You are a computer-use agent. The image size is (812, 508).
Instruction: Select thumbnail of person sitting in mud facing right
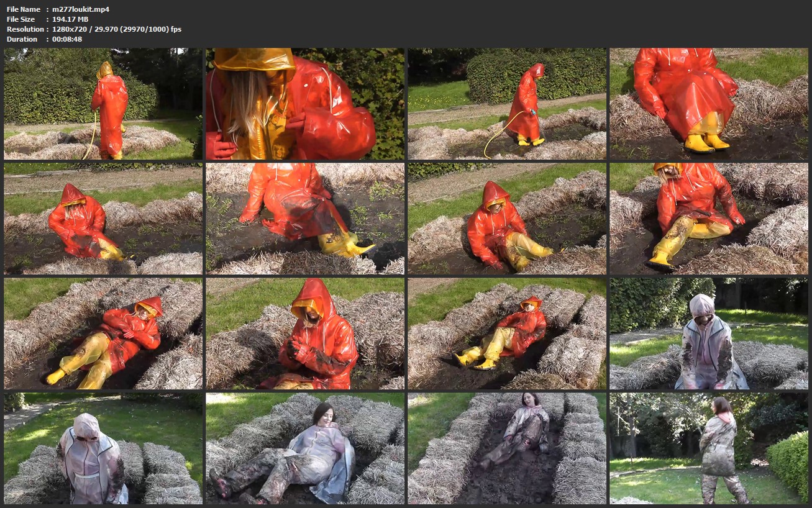[507, 219]
